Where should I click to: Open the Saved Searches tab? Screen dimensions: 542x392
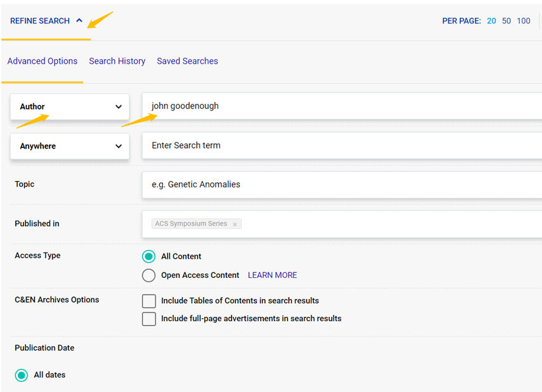187,61
